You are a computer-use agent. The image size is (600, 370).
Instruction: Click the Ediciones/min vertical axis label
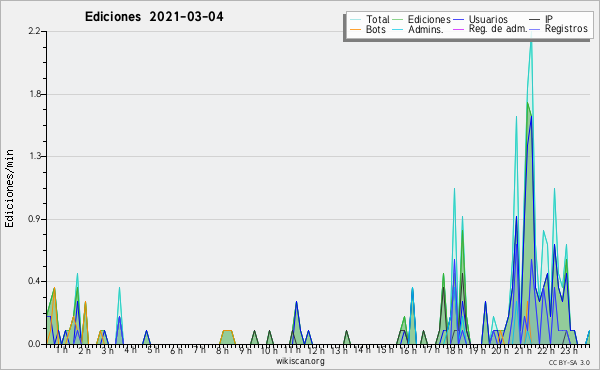point(9,188)
